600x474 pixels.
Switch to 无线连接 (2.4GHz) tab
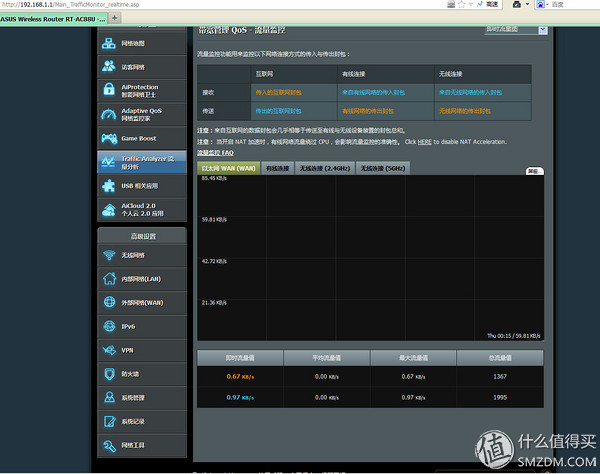click(x=324, y=168)
